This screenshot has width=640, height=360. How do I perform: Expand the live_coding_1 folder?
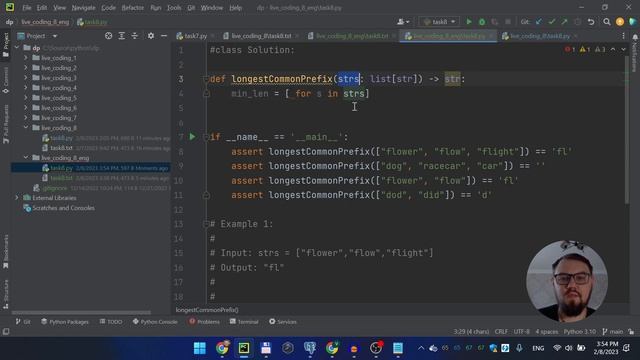[26, 58]
